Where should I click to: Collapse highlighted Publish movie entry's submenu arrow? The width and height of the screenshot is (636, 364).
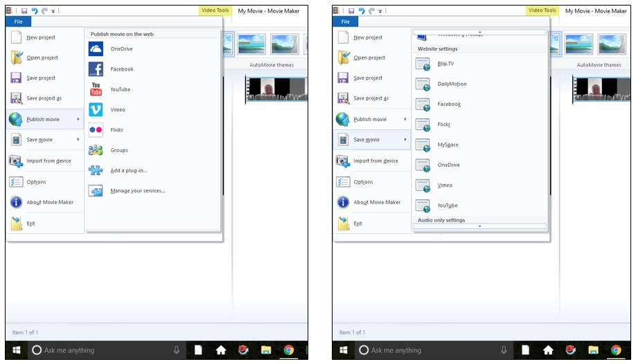(78, 119)
